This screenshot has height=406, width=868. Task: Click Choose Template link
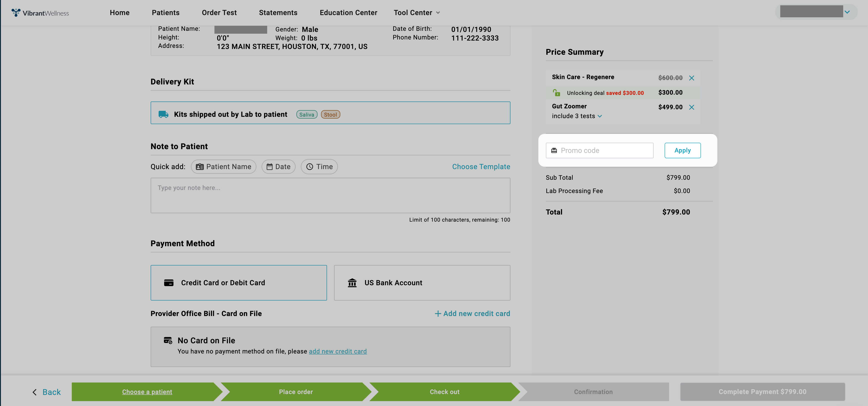pyautogui.click(x=481, y=167)
